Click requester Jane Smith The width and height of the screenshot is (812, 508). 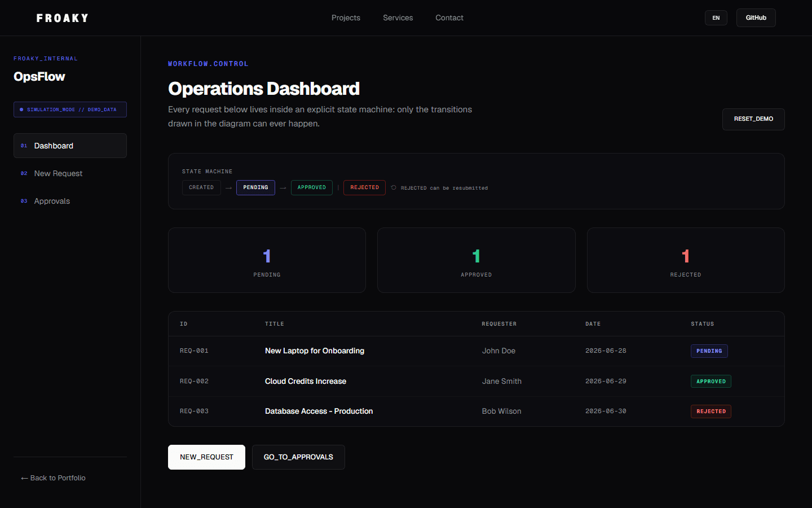click(502, 382)
